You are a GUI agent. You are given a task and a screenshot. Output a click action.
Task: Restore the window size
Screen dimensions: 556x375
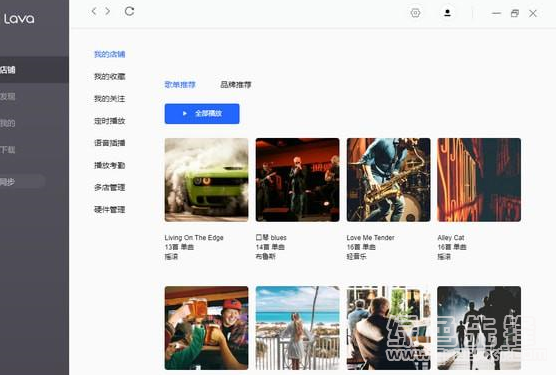click(x=515, y=13)
